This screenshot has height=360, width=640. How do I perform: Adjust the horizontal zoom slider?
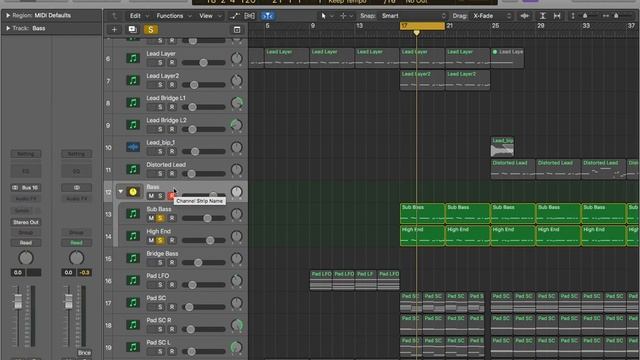pos(616,16)
